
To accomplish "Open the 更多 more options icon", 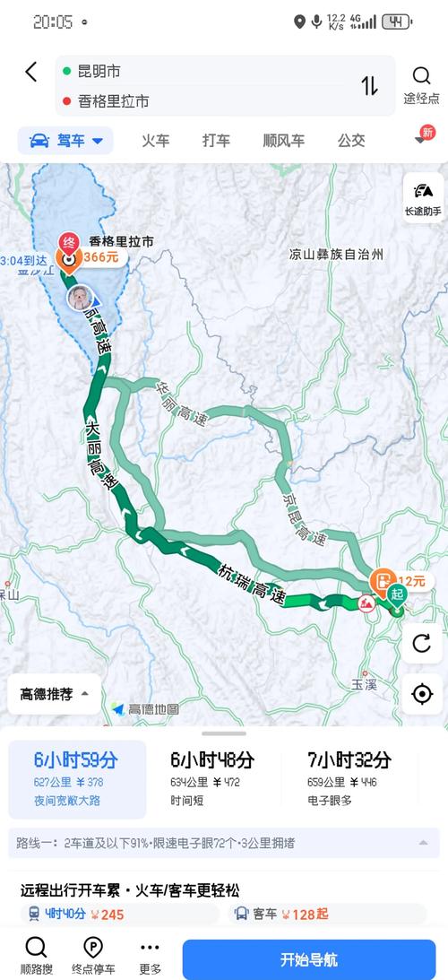I will point(150,957).
